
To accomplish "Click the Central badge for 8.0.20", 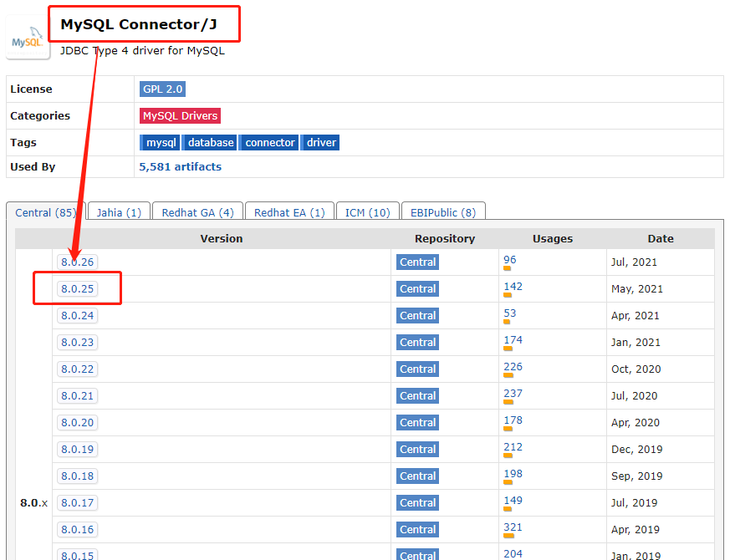I will [x=417, y=423].
